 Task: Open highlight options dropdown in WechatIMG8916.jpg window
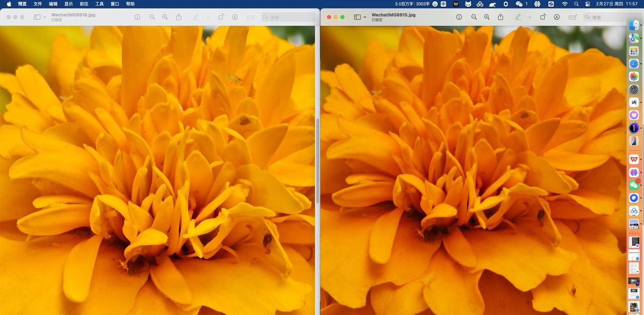pos(208,17)
